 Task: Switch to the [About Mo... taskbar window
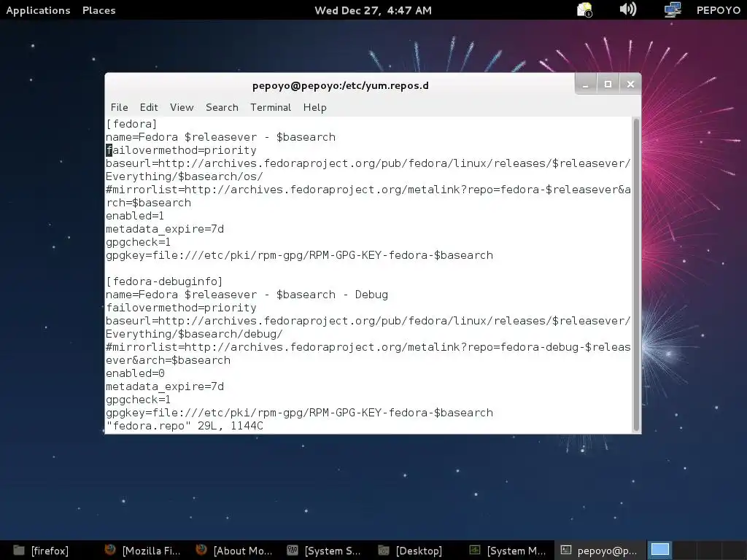[x=234, y=551]
